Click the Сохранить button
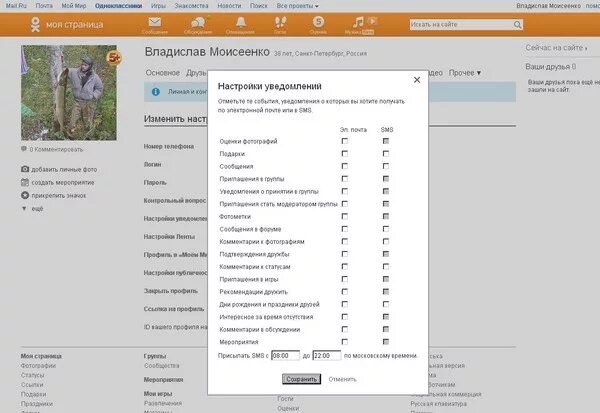Viewport: 600px width, 413px height. click(x=302, y=379)
